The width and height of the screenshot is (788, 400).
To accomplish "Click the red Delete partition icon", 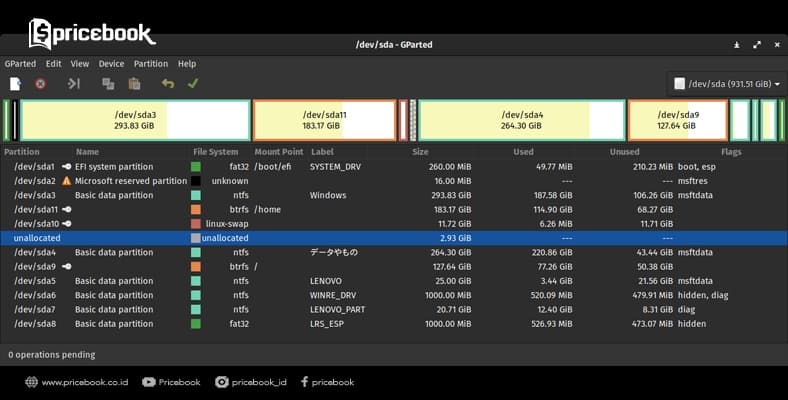I will [40, 84].
